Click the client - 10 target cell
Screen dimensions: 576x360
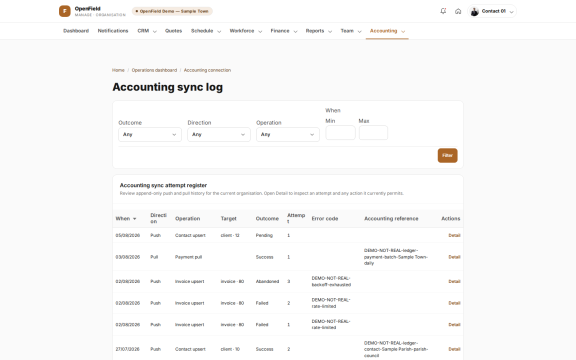pyautogui.click(x=230, y=349)
